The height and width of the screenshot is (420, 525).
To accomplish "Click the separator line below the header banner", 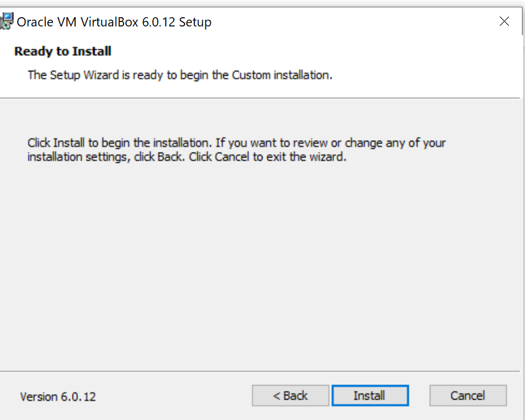I will (260, 98).
